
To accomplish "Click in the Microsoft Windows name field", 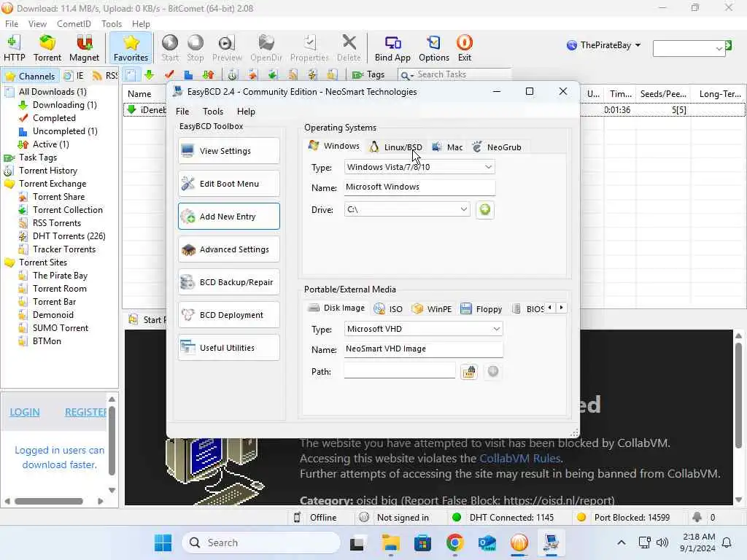I will point(419,187).
